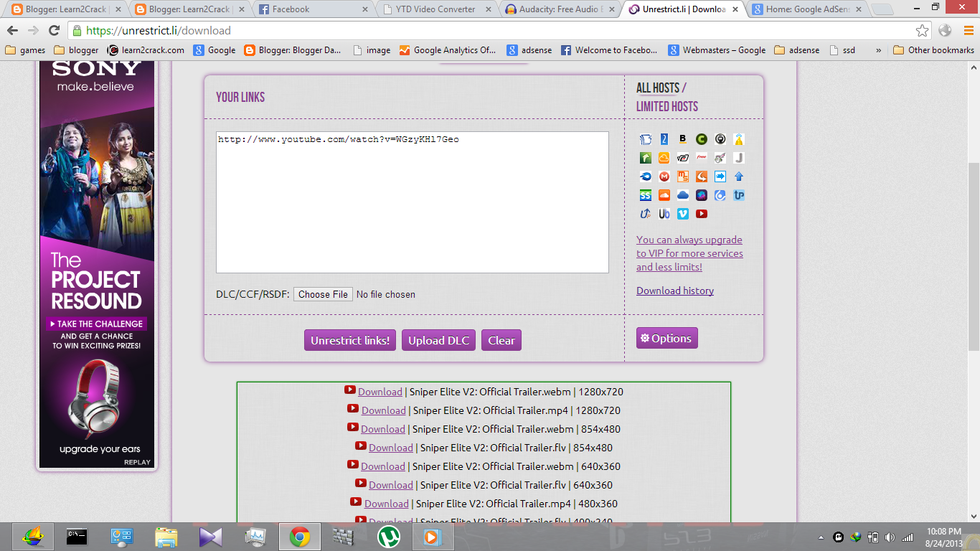Download the 1280x720 webm trailer
Screen dimensions: 980x551
click(x=380, y=392)
